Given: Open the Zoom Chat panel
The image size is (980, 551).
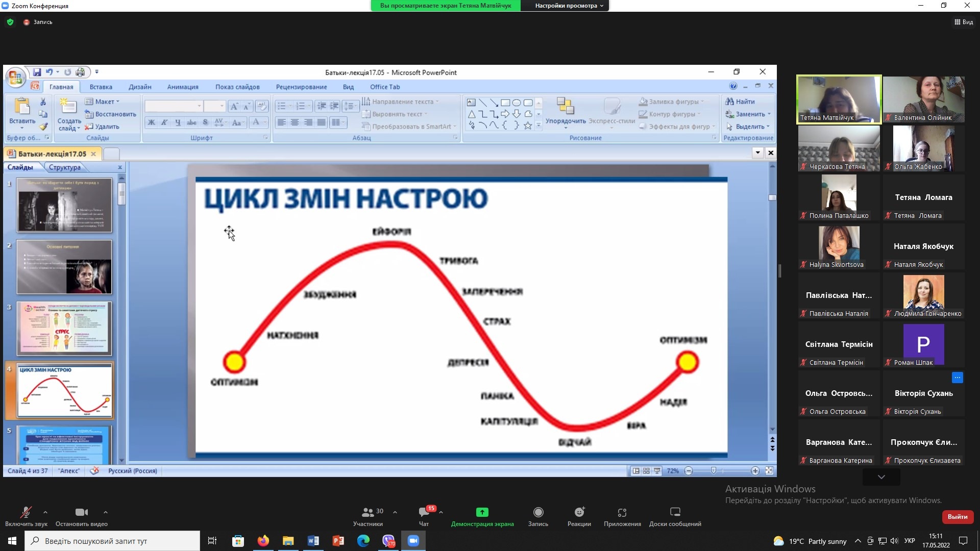Looking at the screenshot, I should click(x=424, y=513).
